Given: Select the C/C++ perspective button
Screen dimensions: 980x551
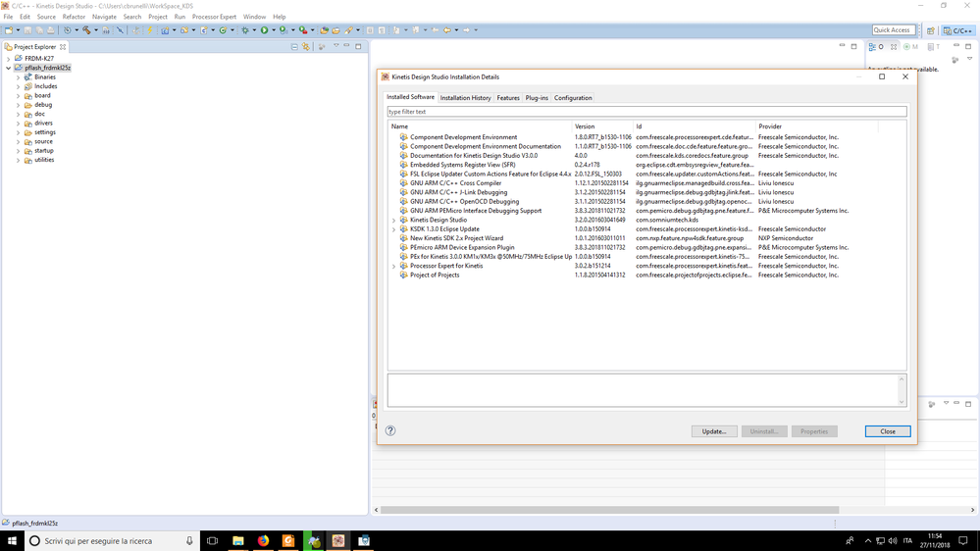Looking at the screenshot, I should [957, 30].
